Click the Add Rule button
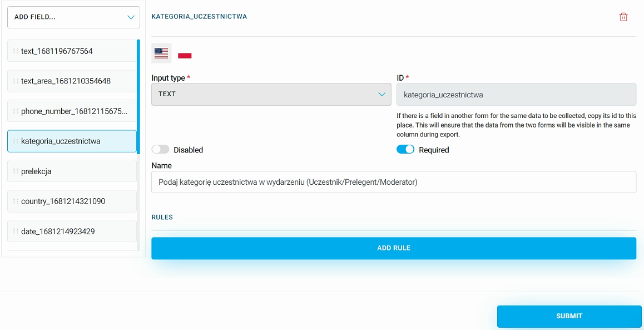The width and height of the screenshot is (644, 330). [394, 248]
